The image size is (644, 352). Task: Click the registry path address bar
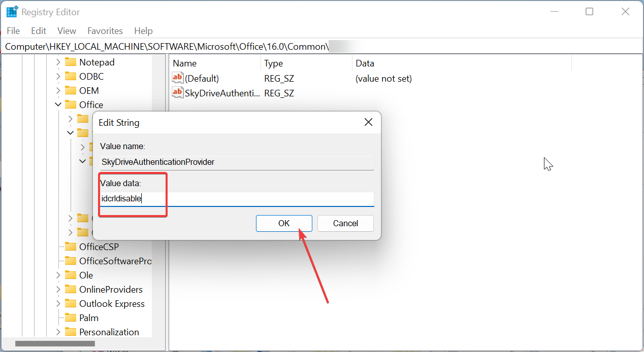click(322, 47)
